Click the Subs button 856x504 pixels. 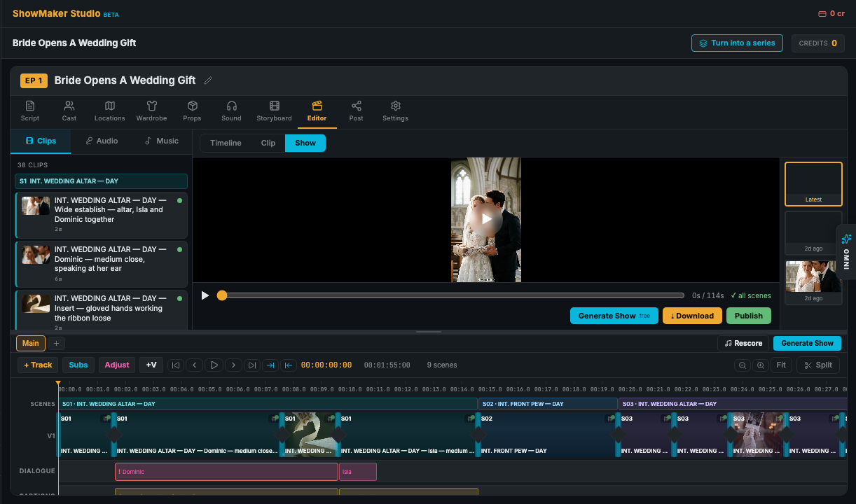pos(78,365)
